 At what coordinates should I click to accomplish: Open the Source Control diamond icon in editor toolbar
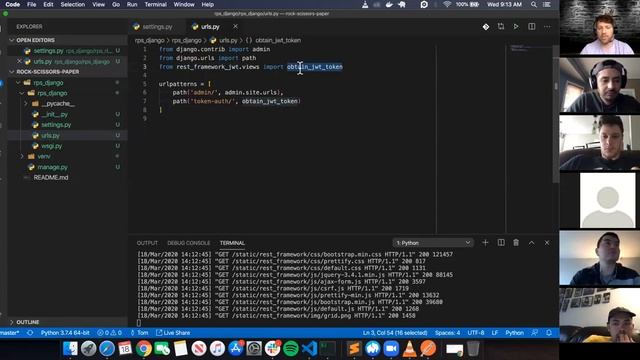click(x=486, y=27)
